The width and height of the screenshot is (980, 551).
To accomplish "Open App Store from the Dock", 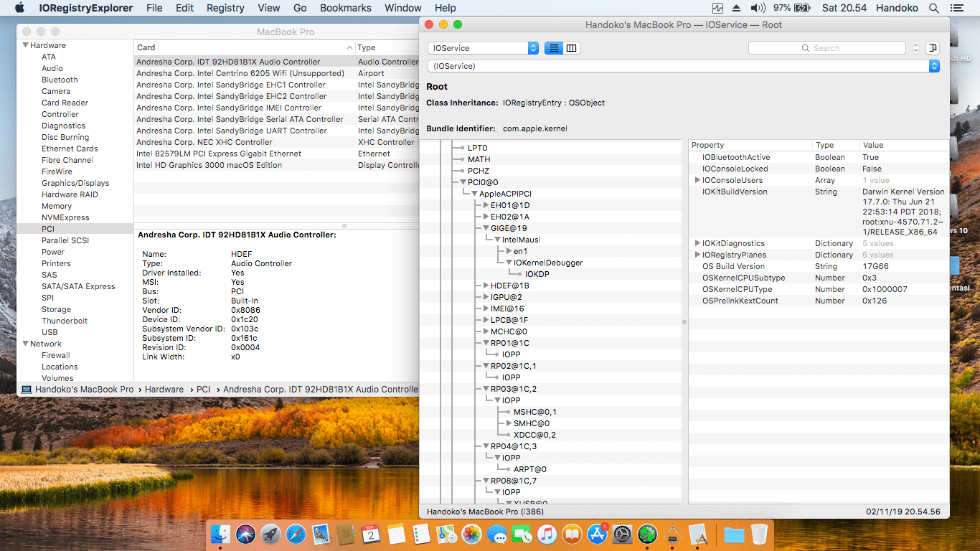I will 597,534.
